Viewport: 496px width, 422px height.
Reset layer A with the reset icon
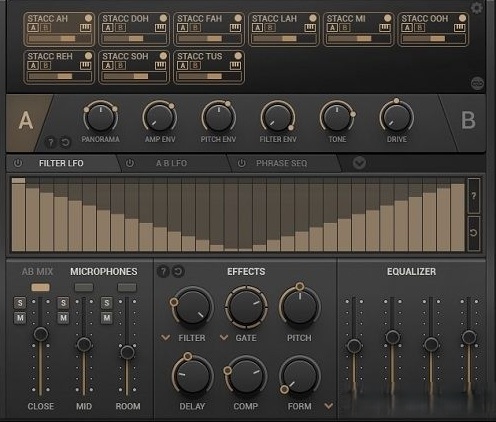tap(65, 143)
